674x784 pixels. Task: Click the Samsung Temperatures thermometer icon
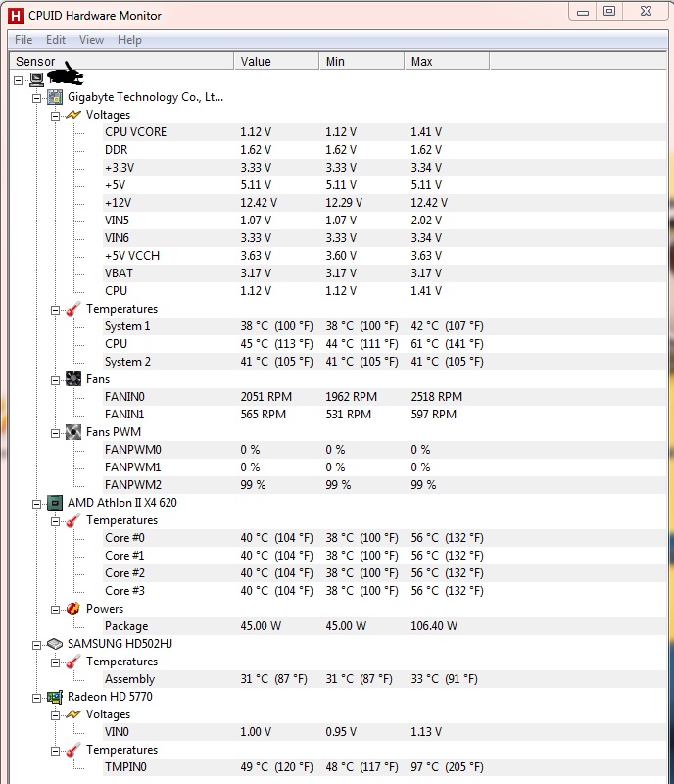click(x=73, y=661)
